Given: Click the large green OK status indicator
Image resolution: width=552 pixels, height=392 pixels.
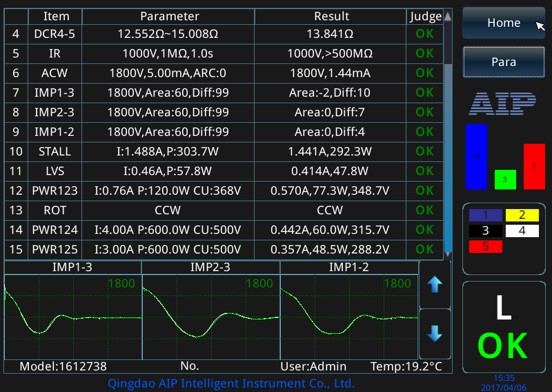Looking at the screenshot, I should [503, 346].
